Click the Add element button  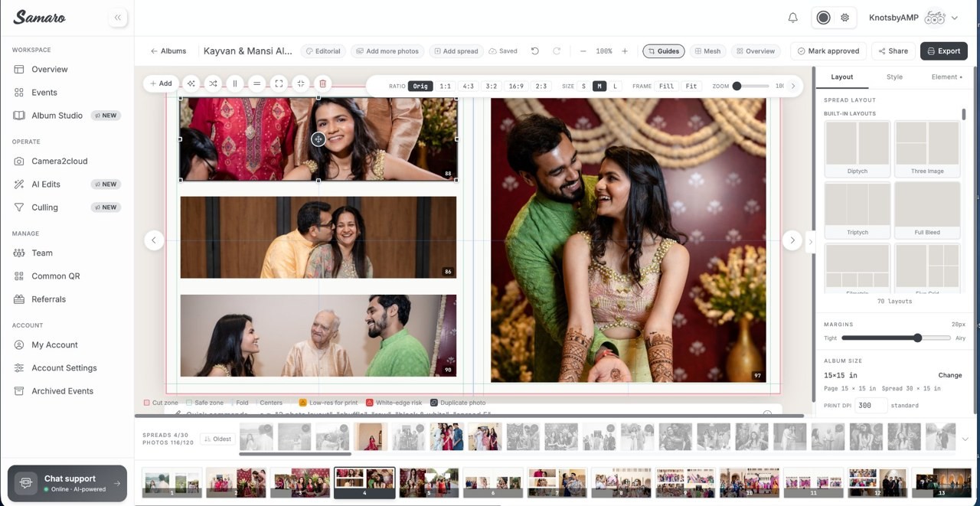tap(161, 83)
